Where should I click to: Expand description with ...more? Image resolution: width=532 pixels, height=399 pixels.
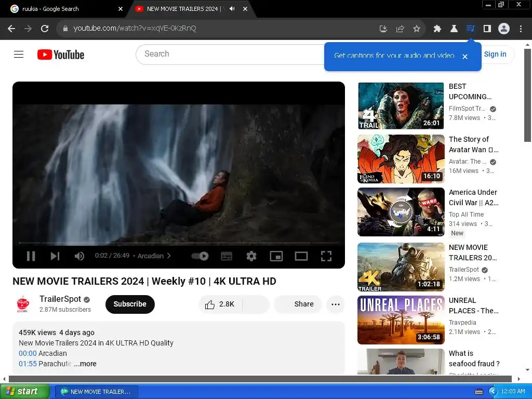[85, 364]
